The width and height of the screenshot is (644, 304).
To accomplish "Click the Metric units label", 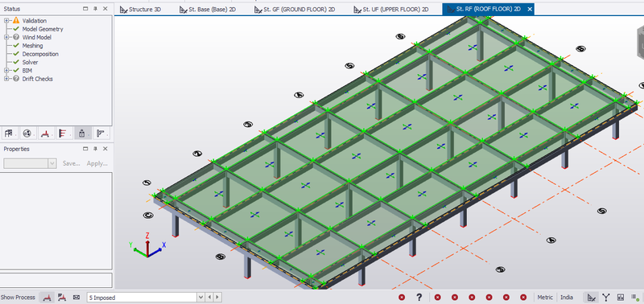I will [x=545, y=298].
